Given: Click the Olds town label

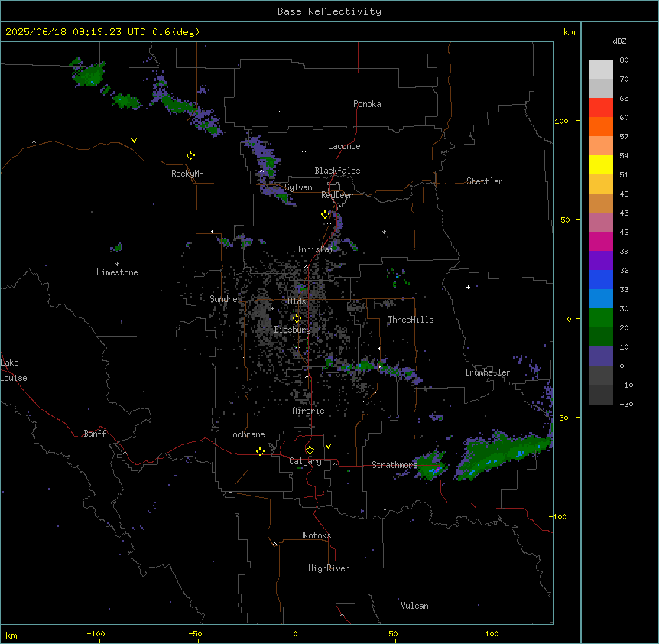Looking at the screenshot, I should coord(297,301).
